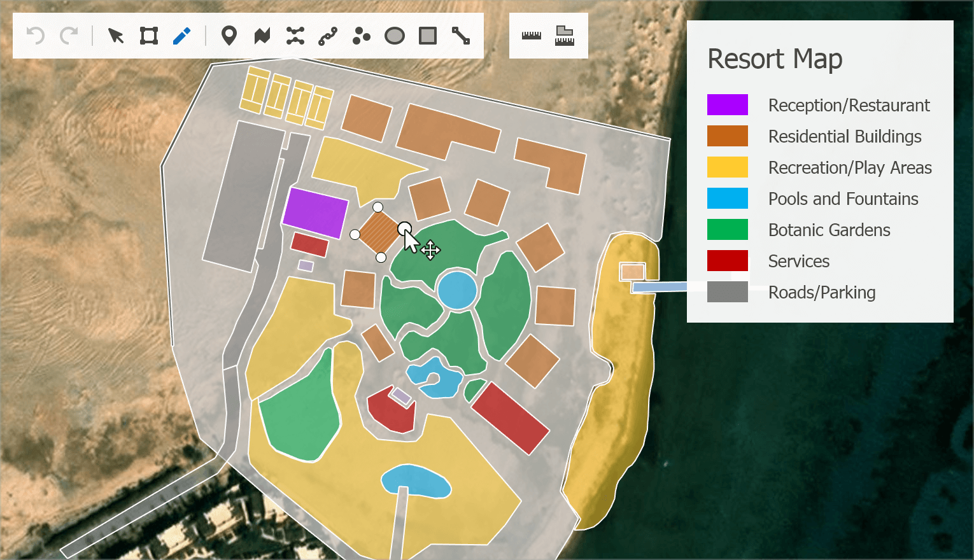Choose the rectangle drawing tool
Viewport: 974px width, 560px height.
click(x=428, y=36)
